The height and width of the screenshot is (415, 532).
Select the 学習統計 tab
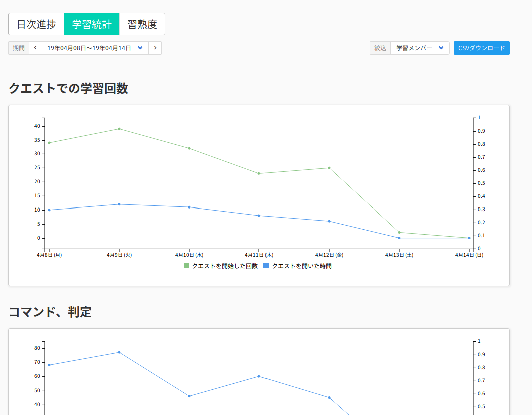click(92, 24)
